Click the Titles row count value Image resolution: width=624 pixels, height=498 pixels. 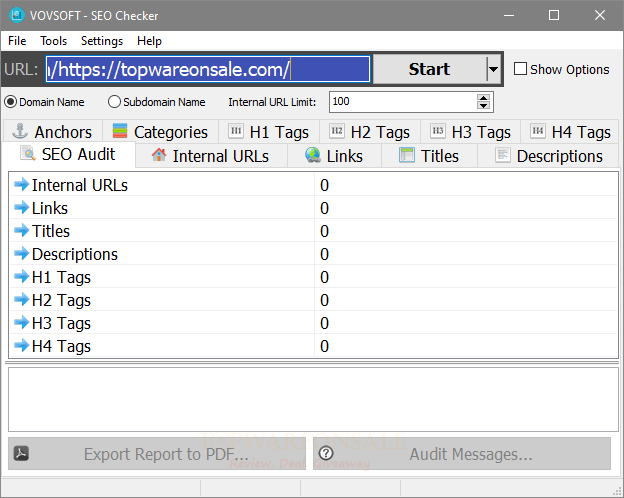click(x=324, y=231)
